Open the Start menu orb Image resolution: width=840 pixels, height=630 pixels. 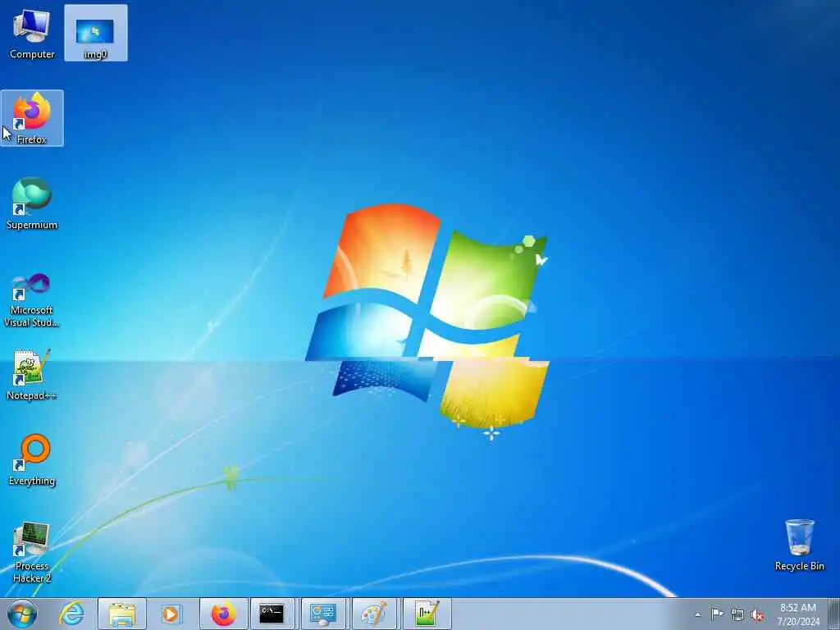(22, 614)
